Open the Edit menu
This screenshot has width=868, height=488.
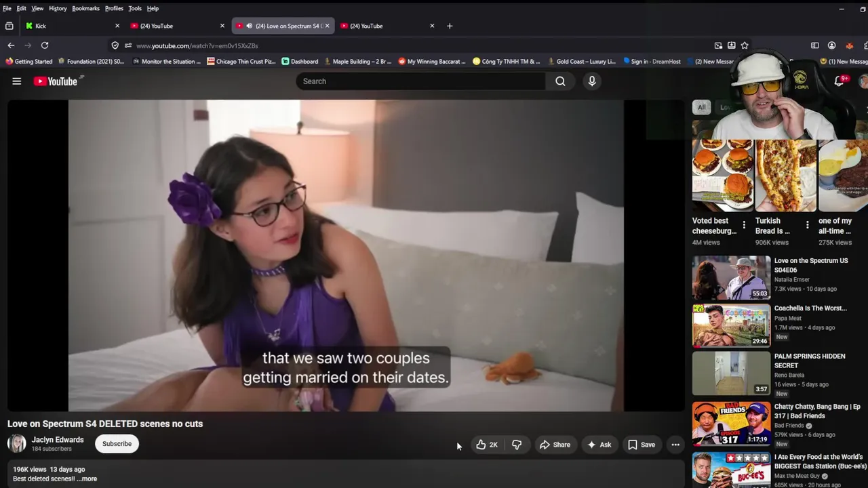(22, 8)
